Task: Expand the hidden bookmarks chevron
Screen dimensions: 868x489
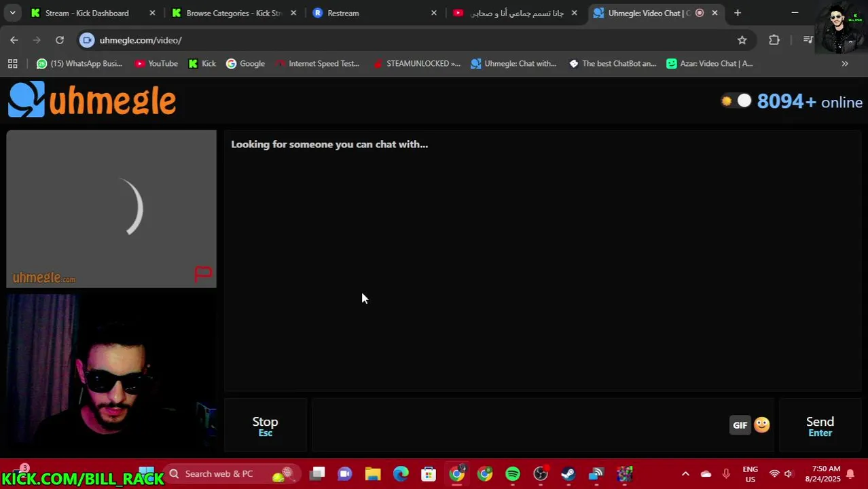Action: (x=845, y=63)
